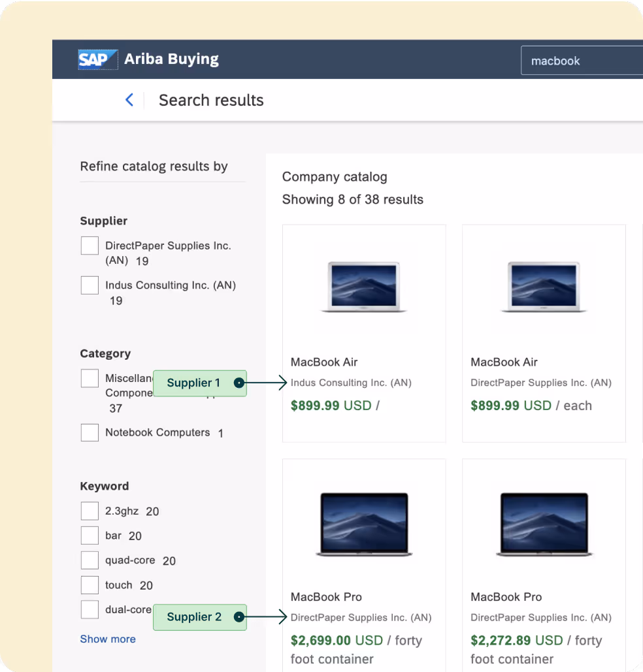Click the Supplier filter section heading
This screenshot has height=672, width=643.
pyautogui.click(x=104, y=221)
